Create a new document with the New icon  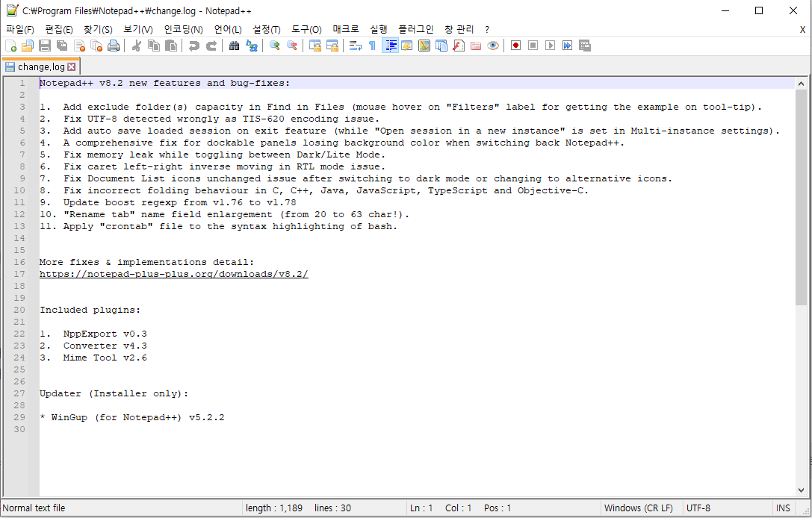pyautogui.click(x=11, y=46)
